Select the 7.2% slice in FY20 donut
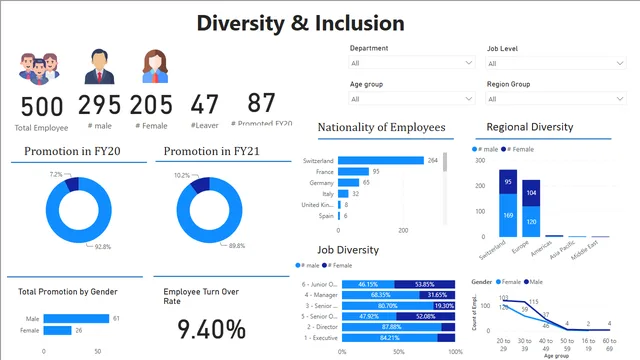The width and height of the screenshot is (640, 360). (73, 184)
